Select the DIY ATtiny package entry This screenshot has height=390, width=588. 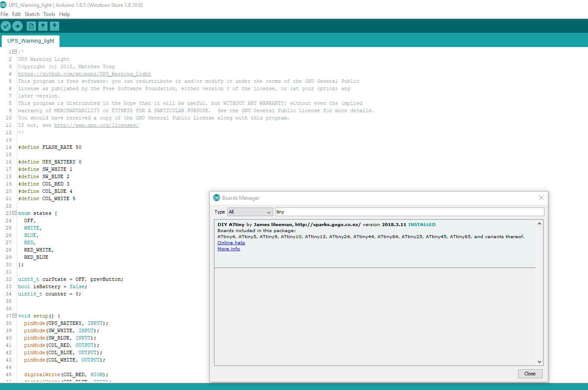[x=375, y=244]
